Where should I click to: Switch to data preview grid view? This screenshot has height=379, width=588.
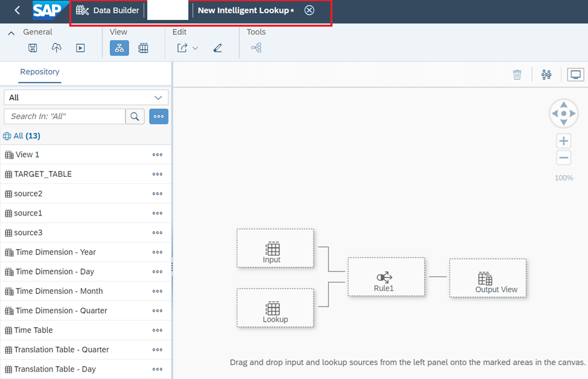pos(143,48)
